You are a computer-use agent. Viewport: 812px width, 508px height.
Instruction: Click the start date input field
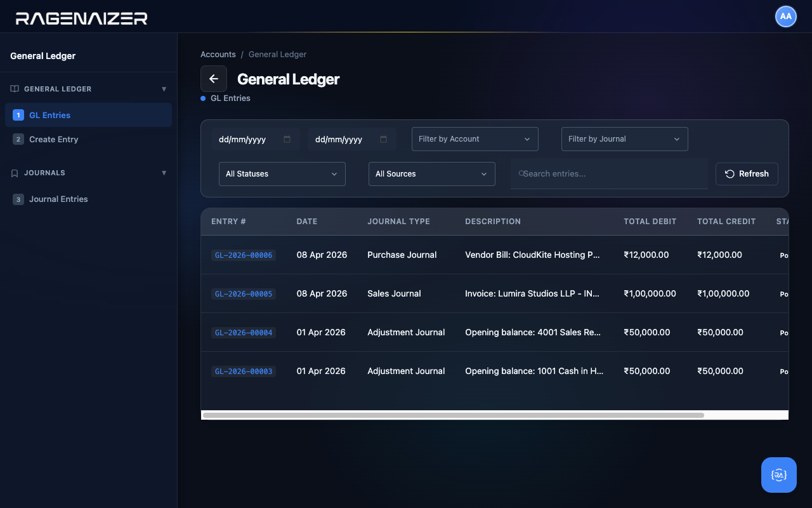click(256, 139)
